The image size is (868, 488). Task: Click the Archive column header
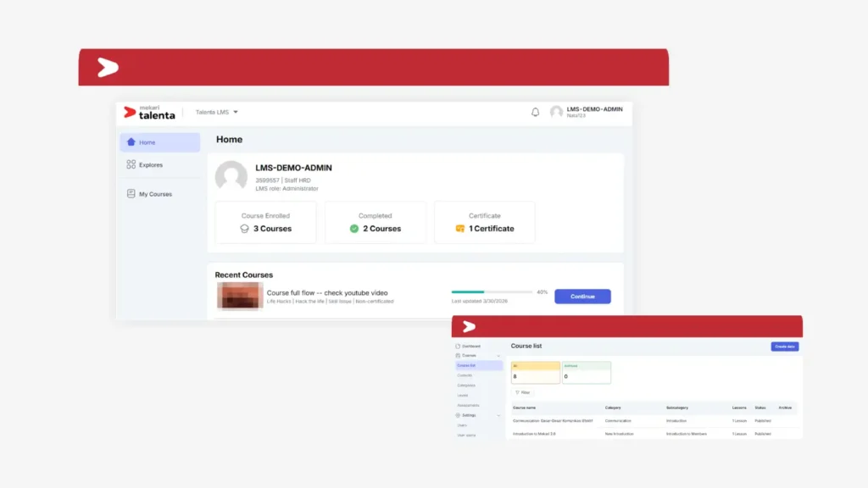click(x=785, y=408)
